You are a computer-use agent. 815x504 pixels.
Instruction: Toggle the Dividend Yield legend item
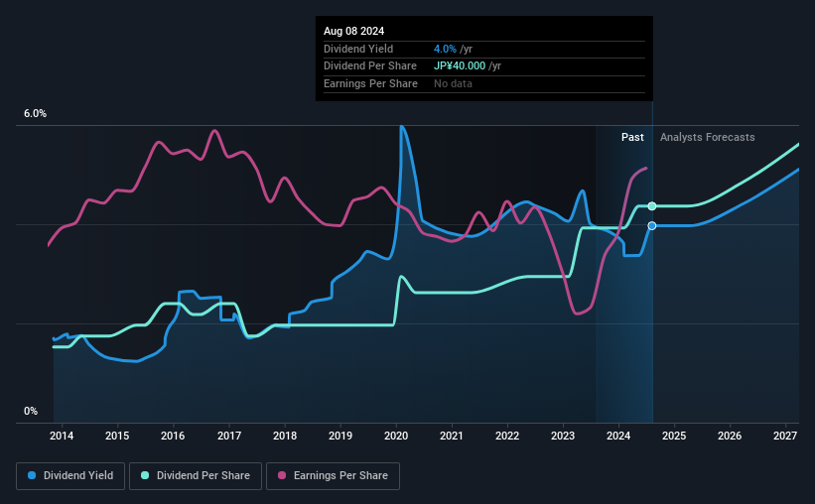[70, 476]
